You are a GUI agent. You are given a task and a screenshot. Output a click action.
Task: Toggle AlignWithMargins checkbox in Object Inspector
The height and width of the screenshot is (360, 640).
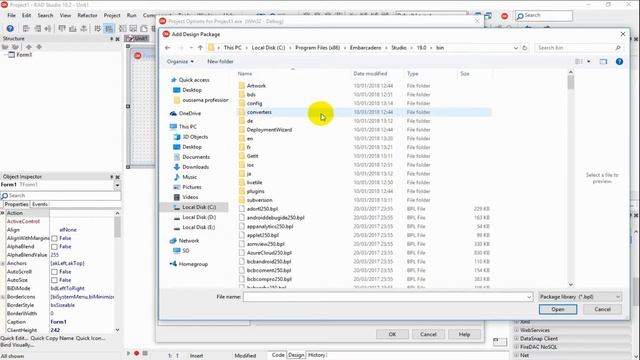(x=54, y=238)
